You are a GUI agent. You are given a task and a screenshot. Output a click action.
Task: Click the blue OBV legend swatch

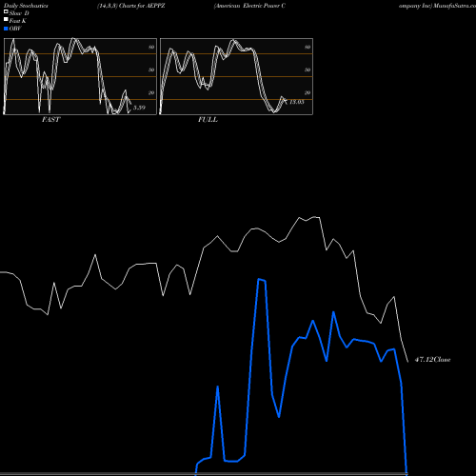point(6,29)
